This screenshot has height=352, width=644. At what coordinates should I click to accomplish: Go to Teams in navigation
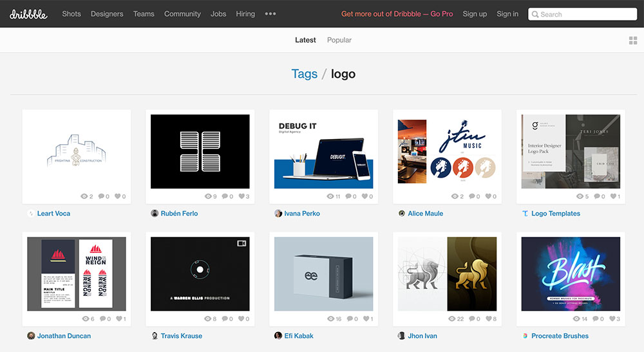tap(144, 14)
